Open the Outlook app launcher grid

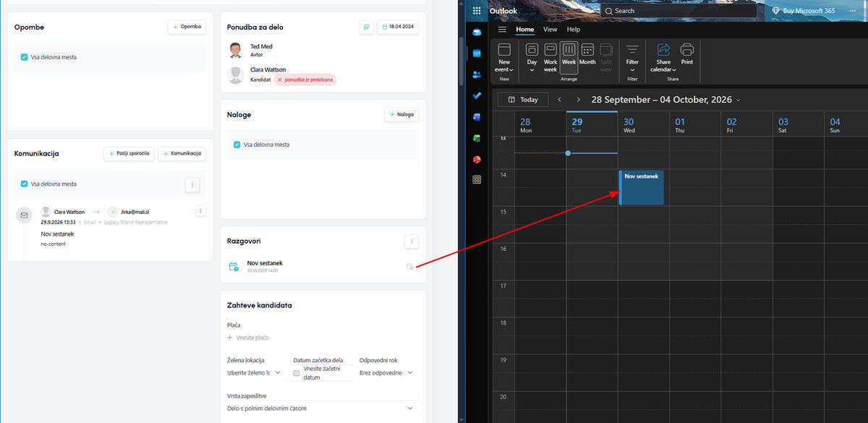[477, 11]
